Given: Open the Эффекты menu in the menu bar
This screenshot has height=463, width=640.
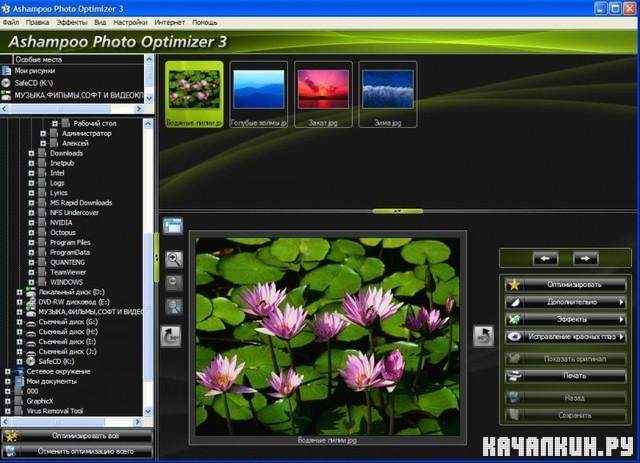Looking at the screenshot, I should click(72, 23).
